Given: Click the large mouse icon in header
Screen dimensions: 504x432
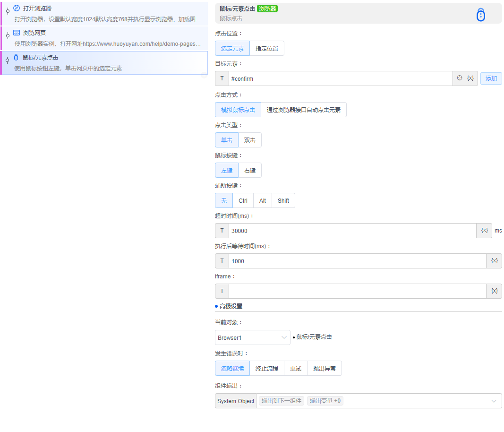Looking at the screenshot, I should [x=480, y=15].
